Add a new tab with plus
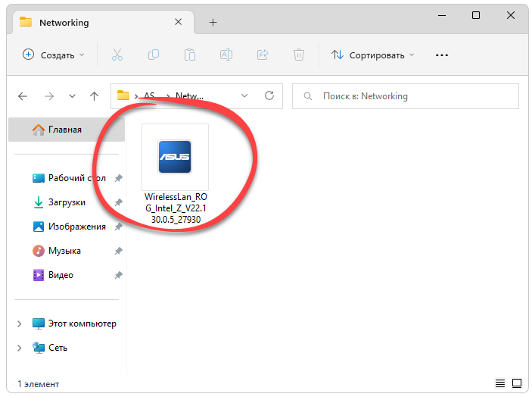 [x=213, y=23]
